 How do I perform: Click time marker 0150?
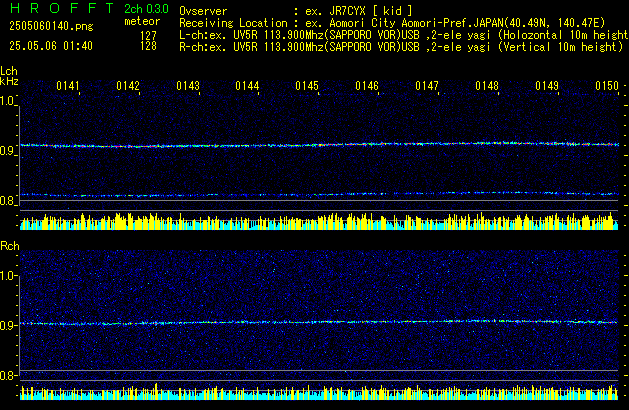point(607,86)
